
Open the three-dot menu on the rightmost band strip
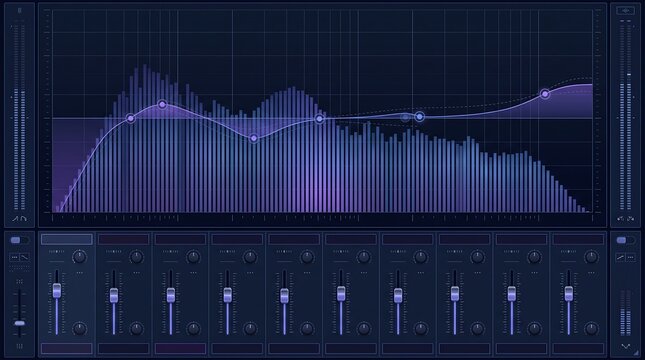[591, 273]
